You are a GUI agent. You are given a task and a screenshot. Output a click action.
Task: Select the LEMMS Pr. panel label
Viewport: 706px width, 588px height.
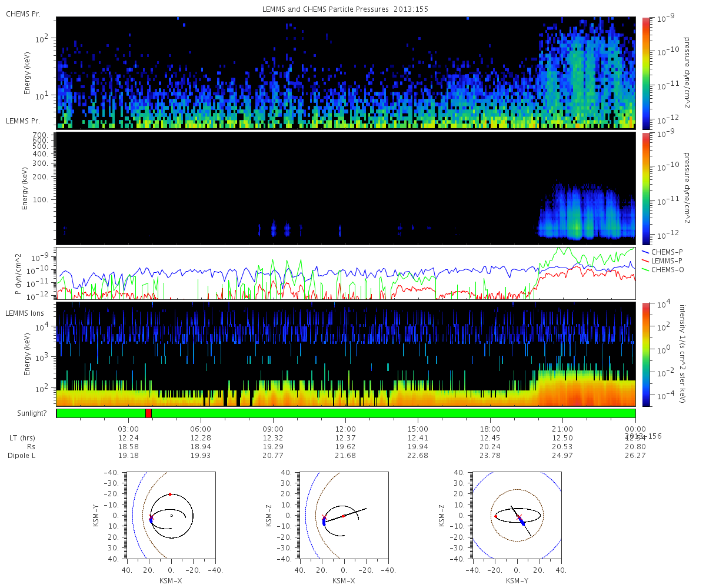[23, 121]
